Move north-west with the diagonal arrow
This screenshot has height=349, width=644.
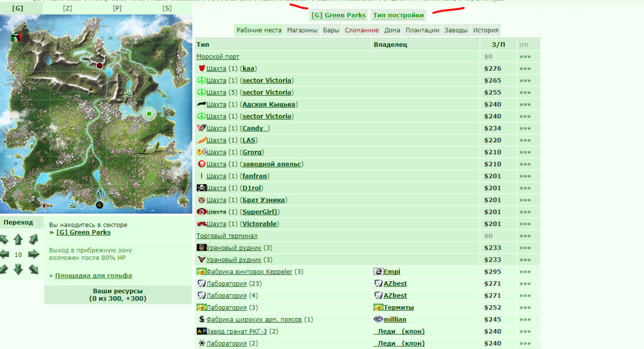pyautogui.click(x=4, y=239)
